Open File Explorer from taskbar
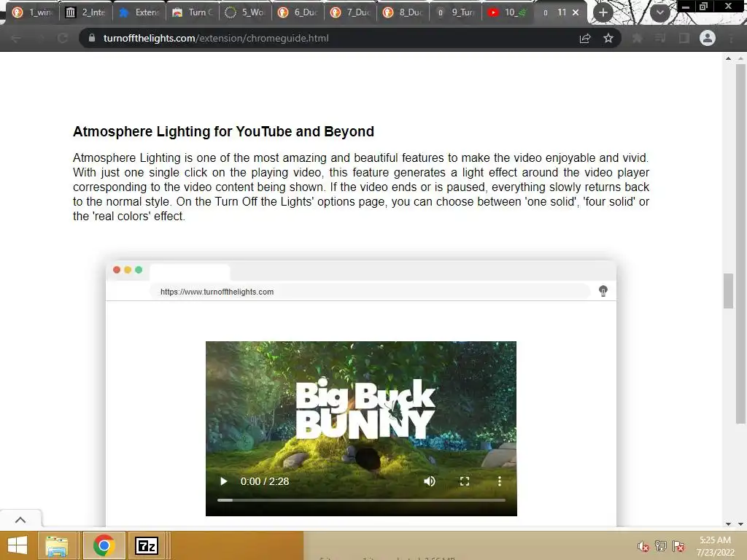747x560 pixels. [56, 545]
